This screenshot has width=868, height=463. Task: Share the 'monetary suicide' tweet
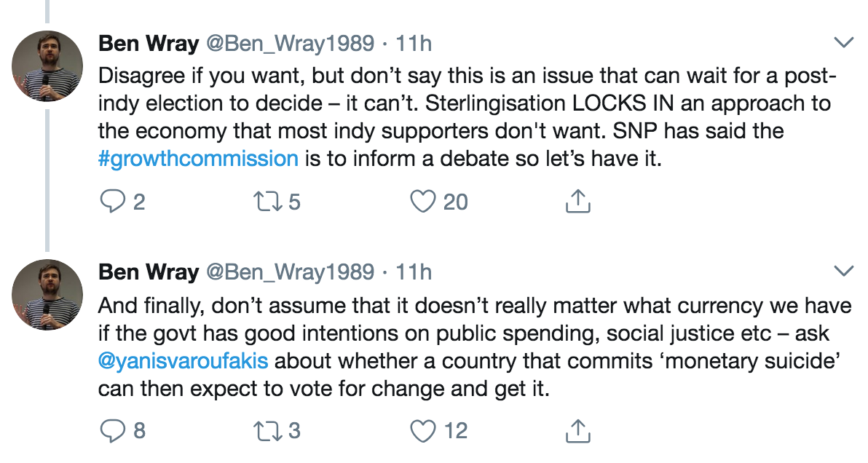coord(577,431)
